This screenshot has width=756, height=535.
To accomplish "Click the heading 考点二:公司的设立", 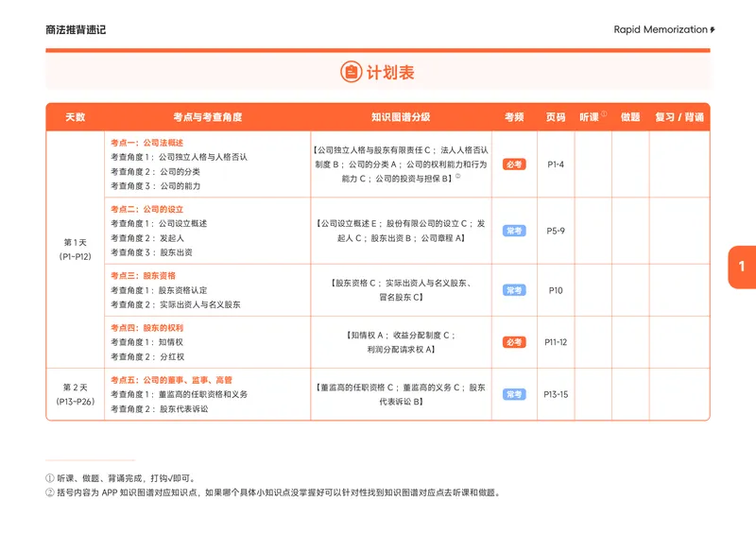I will pos(147,210).
